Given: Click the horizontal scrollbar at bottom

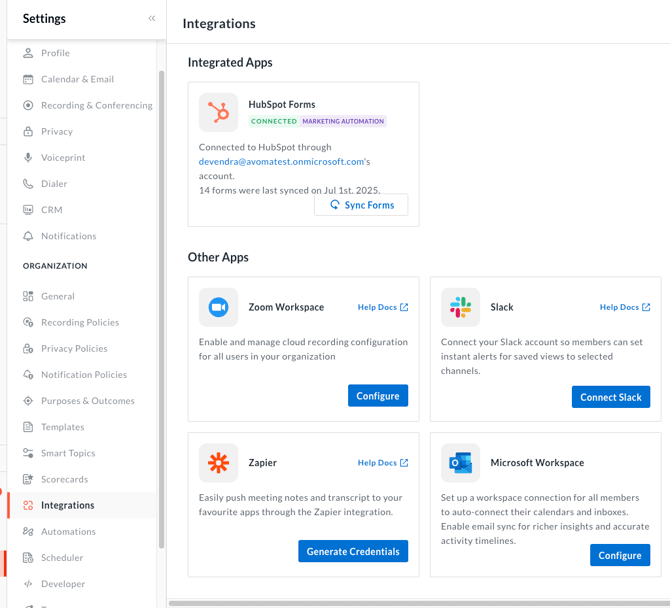Looking at the screenshot, I should point(419,603).
